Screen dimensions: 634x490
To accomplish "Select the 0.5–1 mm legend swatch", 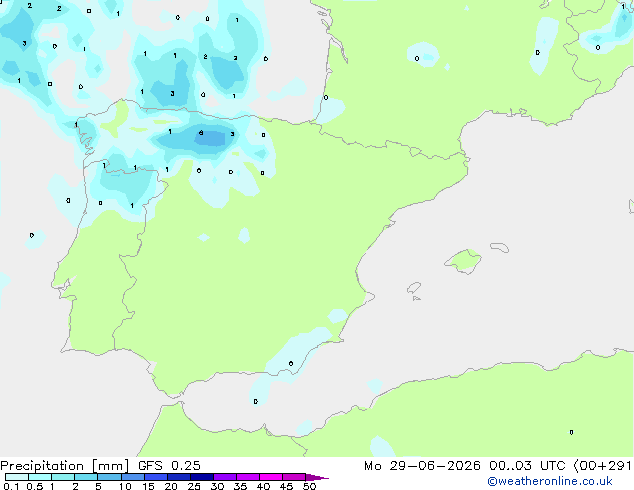I will [x=40, y=477].
